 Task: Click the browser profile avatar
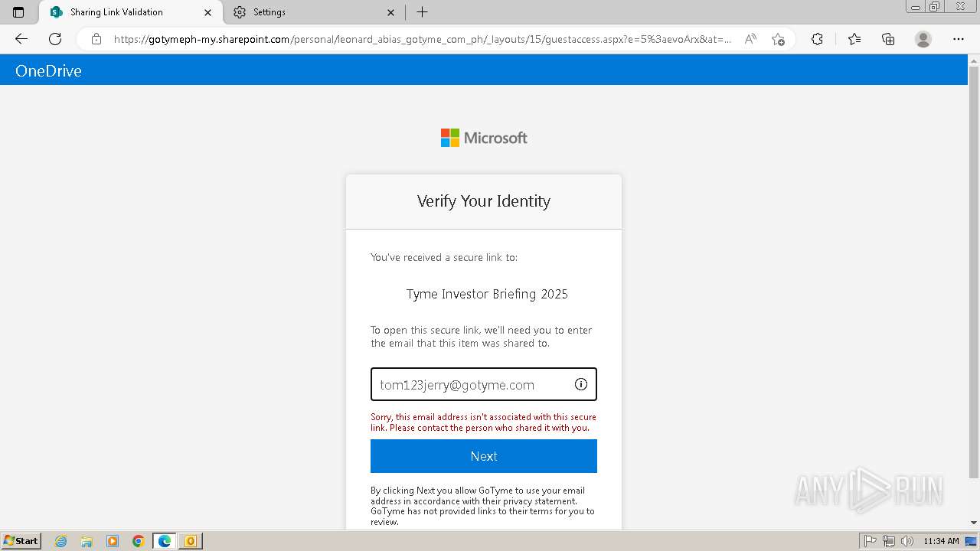point(923,39)
